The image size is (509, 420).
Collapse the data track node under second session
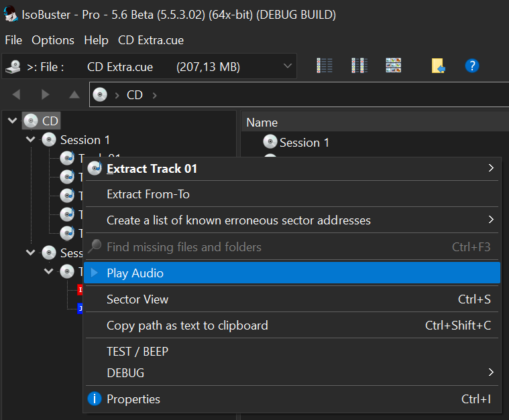click(x=49, y=271)
